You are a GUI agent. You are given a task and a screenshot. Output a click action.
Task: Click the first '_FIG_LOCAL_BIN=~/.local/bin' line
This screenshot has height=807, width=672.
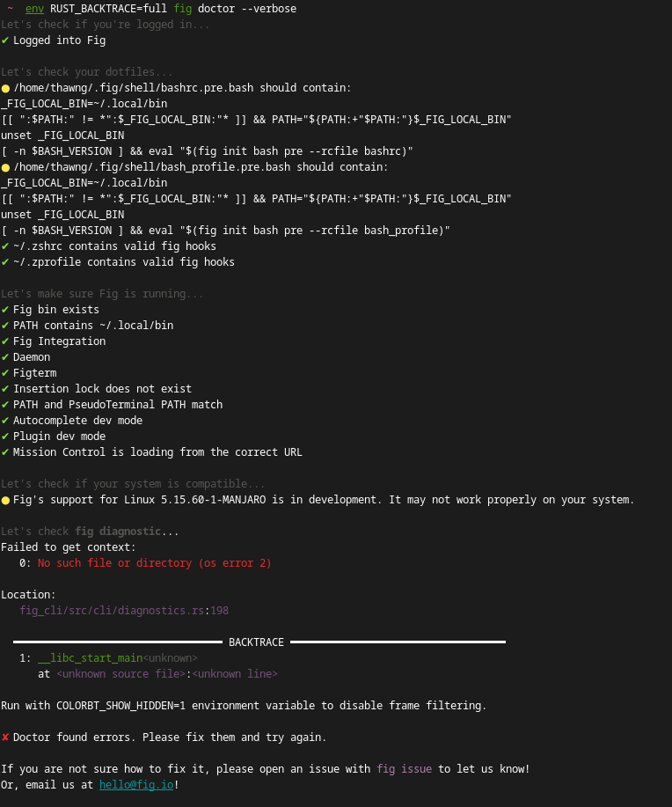(84, 104)
